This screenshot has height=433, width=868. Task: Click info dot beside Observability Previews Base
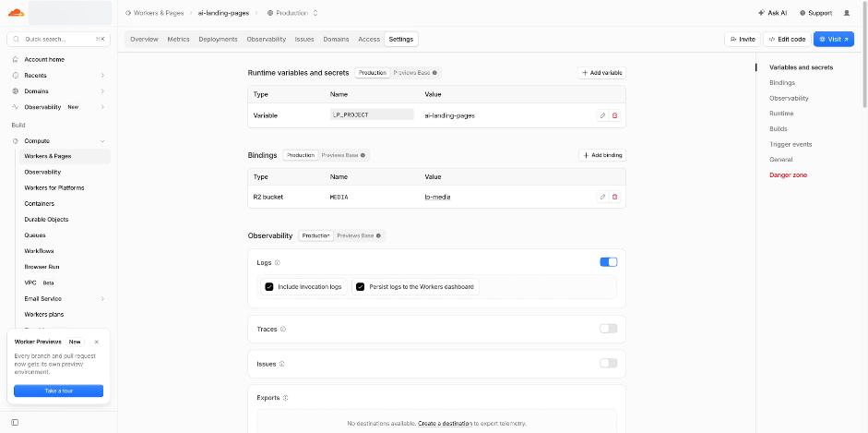pyautogui.click(x=378, y=235)
